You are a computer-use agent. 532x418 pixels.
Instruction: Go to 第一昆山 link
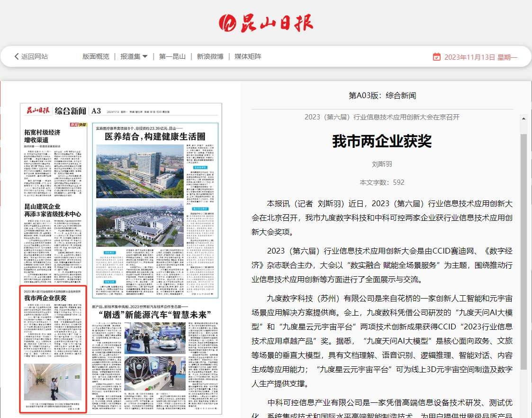pos(172,56)
